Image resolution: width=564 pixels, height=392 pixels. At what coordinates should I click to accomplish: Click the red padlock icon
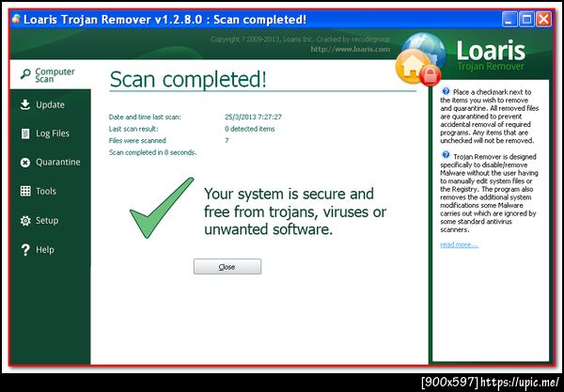pos(431,76)
